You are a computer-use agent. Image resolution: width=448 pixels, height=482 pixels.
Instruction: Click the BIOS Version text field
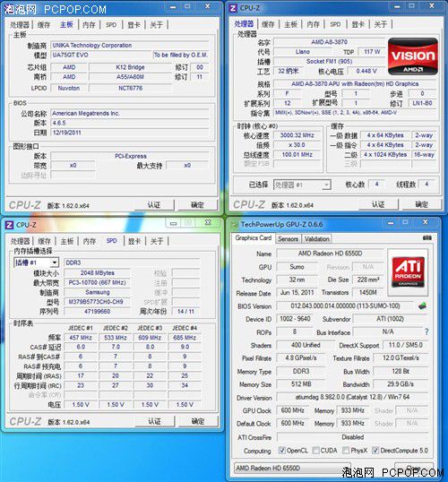pos(345,306)
